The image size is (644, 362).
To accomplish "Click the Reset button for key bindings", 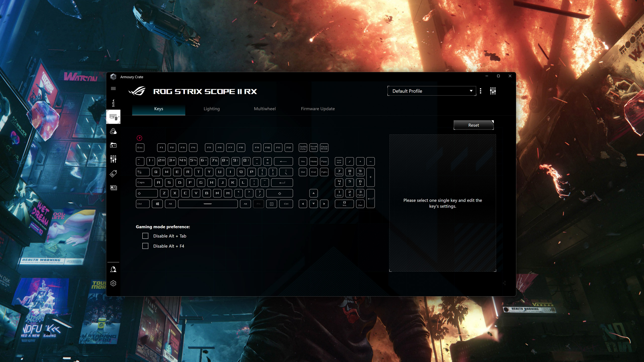I will [473, 125].
